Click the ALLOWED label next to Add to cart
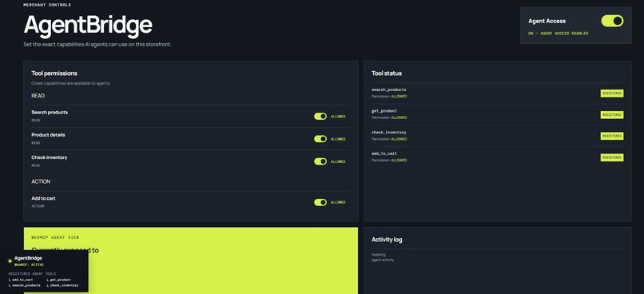This screenshot has height=294, width=644. [338, 202]
